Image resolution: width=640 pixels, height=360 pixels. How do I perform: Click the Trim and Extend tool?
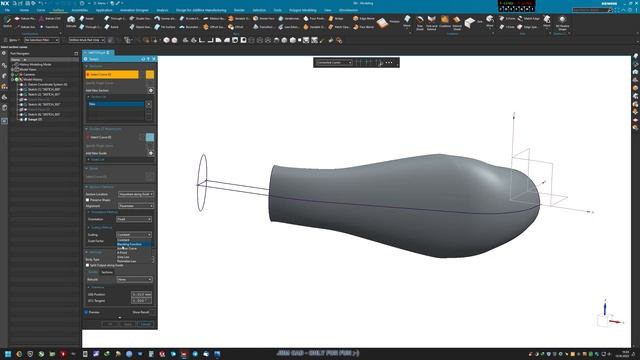pos(431,23)
